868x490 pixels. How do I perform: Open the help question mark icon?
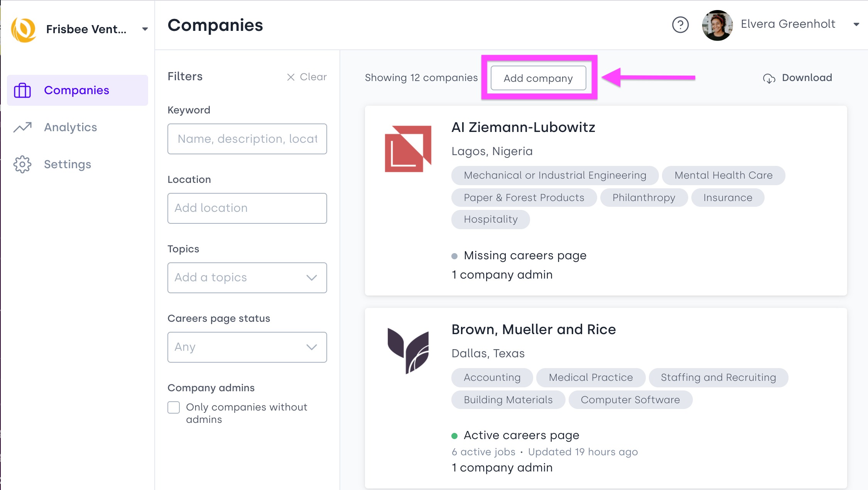(x=680, y=25)
